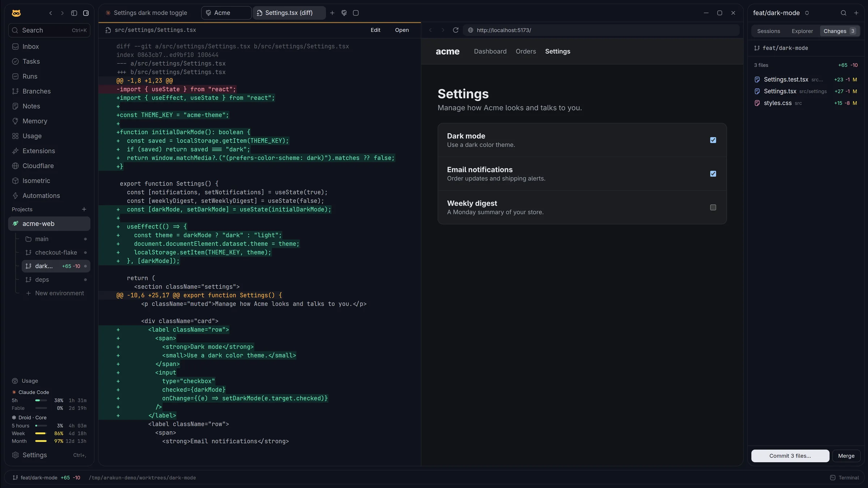Click the Merge button

[846, 456]
